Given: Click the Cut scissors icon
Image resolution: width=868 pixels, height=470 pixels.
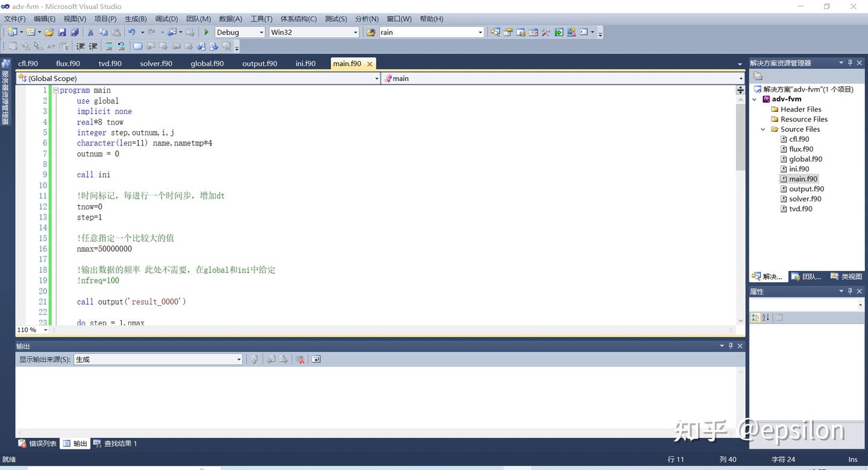Looking at the screenshot, I should coord(90,32).
